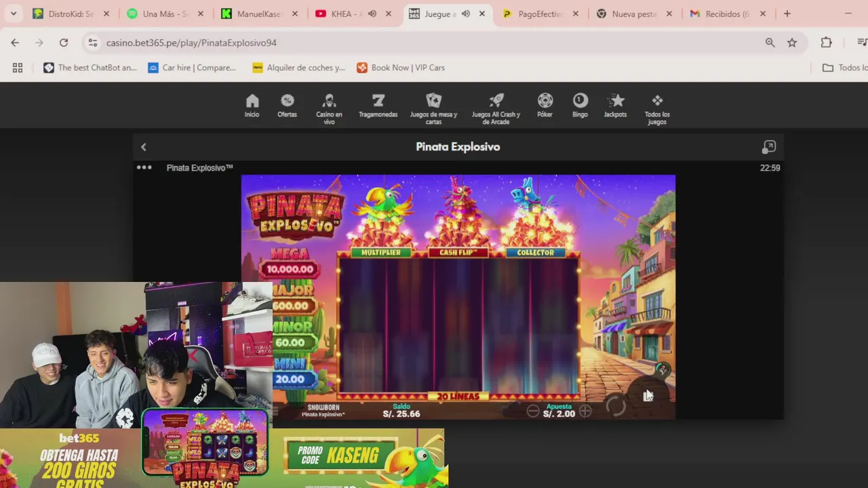Open a new browser tab
The image size is (868, 488).
pyautogui.click(x=787, y=14)
